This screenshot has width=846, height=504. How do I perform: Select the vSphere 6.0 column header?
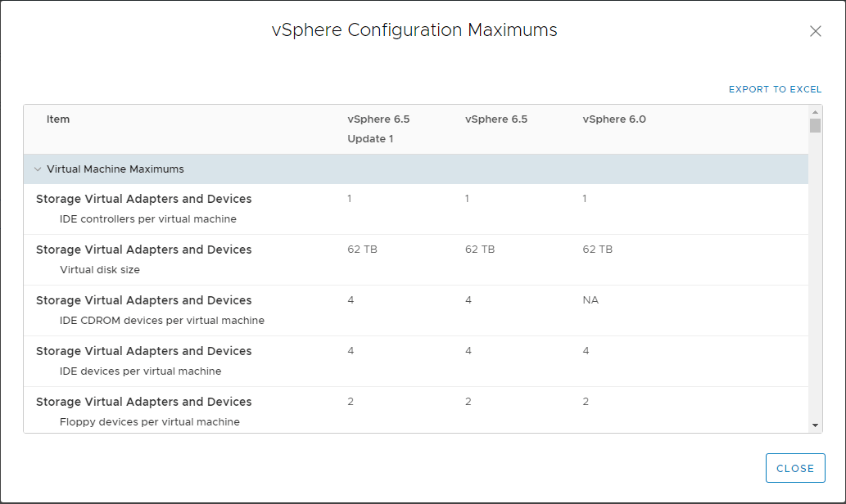click(x=614, y=119)
